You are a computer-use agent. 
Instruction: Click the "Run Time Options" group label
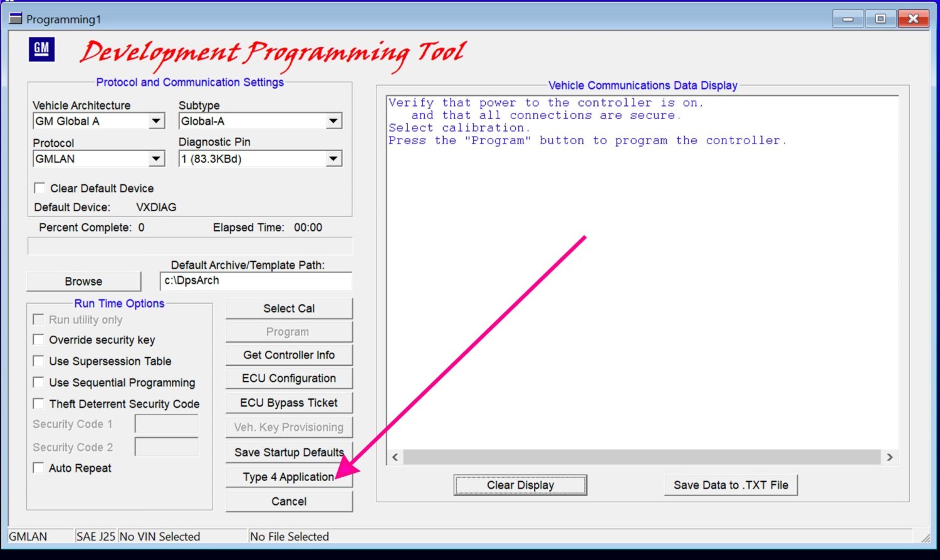click(119, 303)
